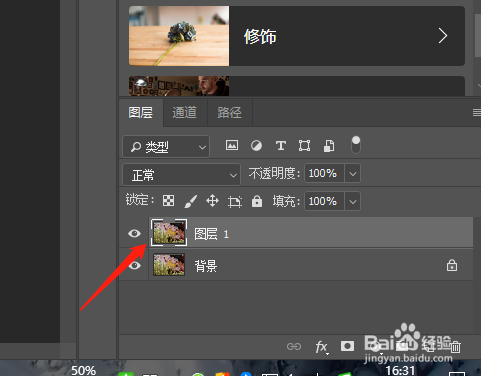
Task: Filter layers by adjustment layers icon
Action: coord(256,146)
